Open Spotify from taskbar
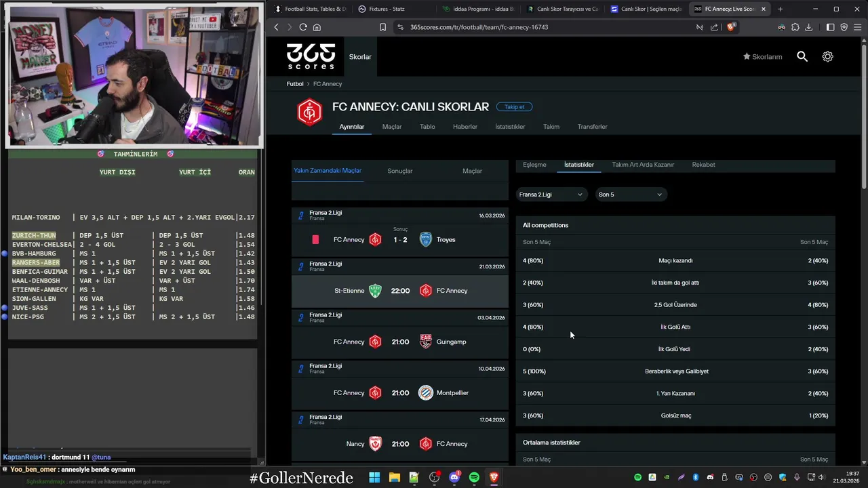The height and width of the screenshot is (488, 868). pos(474,477)
